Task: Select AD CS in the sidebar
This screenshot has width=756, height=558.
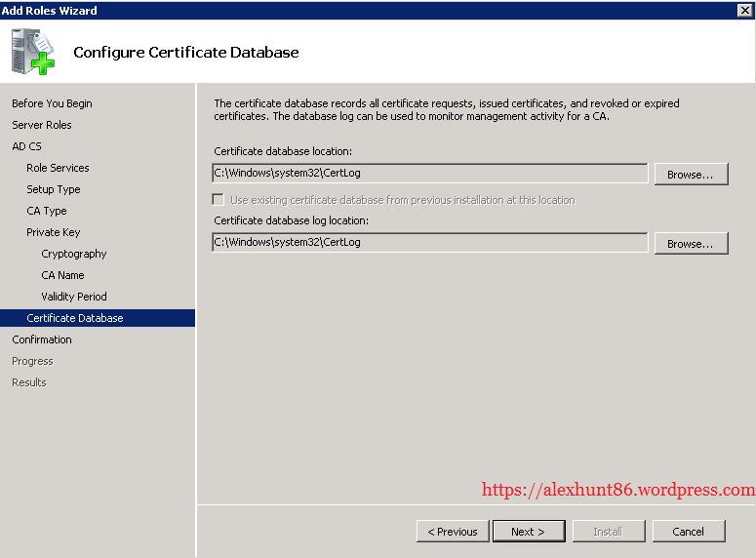Action: coord(26,146)
